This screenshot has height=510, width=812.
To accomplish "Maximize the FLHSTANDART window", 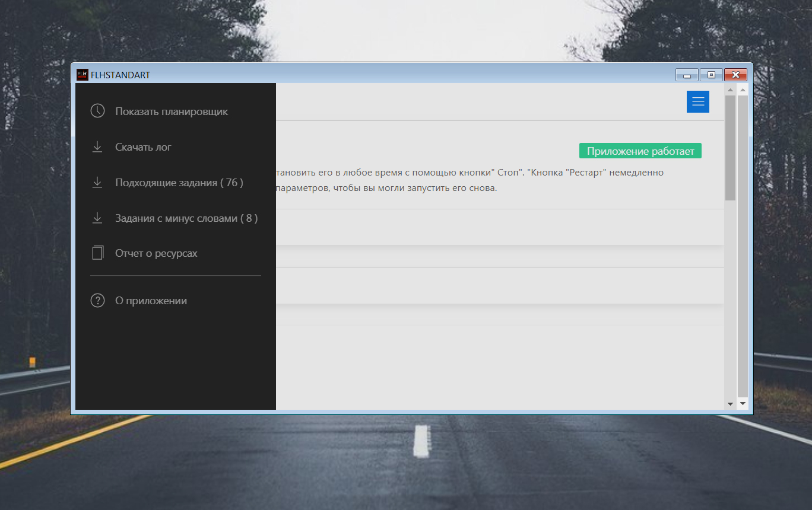I will coord(711,75).
